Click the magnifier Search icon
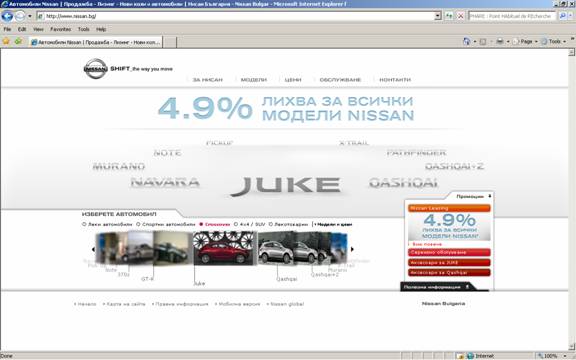This screenshot has height=360, width=576. point(562,16)
